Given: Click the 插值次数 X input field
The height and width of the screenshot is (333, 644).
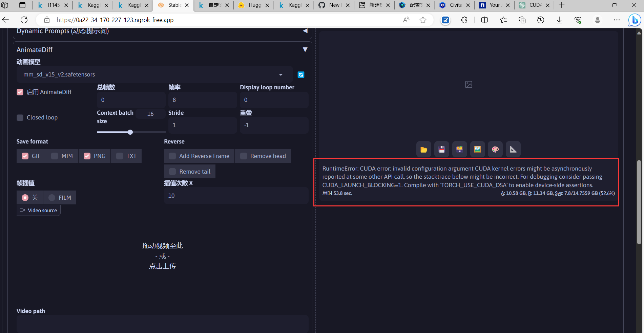Looking at the screenshot, I should click(x=235, y=195).
